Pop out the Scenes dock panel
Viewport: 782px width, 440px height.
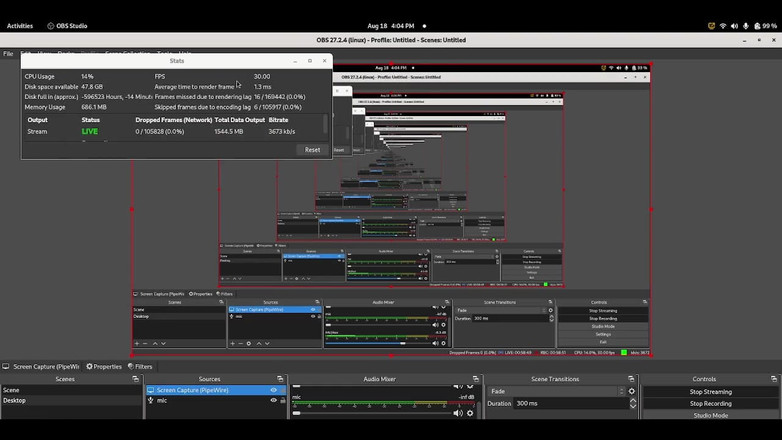135,379
